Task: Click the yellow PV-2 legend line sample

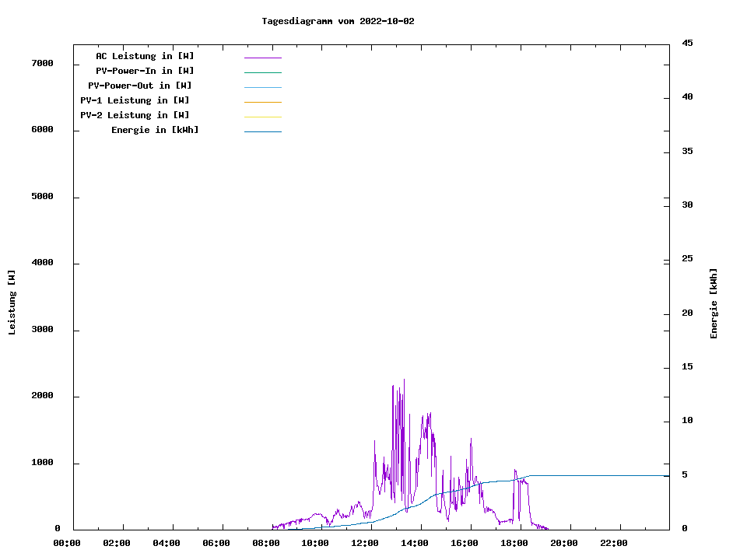Action: pyautogui.click(x=262, y=117)
